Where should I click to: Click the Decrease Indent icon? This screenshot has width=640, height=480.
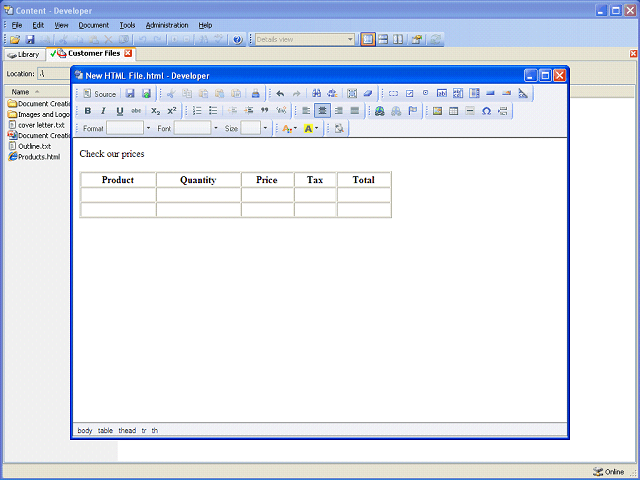tap(232, 111)
